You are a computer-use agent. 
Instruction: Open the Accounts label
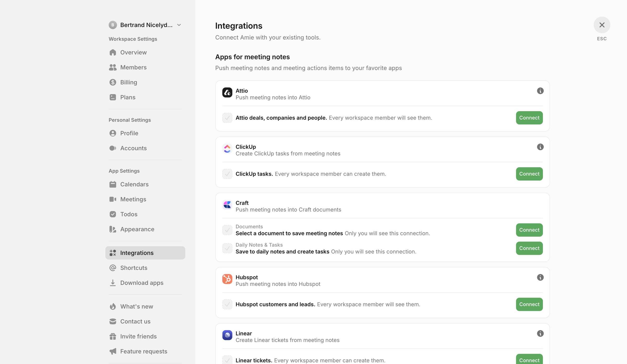point(133,148)
